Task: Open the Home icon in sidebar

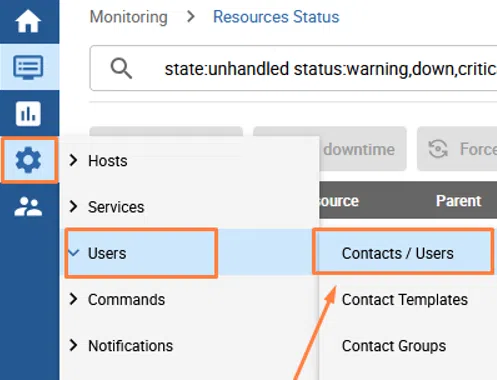Action: [x=28, y=21]
